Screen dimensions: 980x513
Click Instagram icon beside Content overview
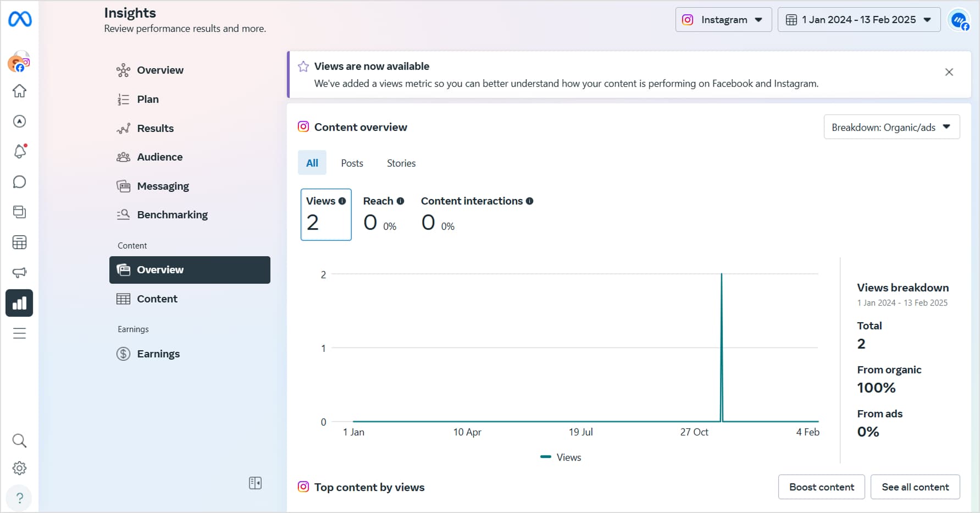tap(303, 126)
